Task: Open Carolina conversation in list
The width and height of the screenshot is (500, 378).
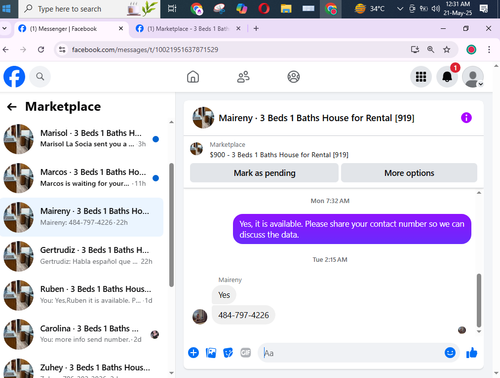Action: click(x=82, y=334)
